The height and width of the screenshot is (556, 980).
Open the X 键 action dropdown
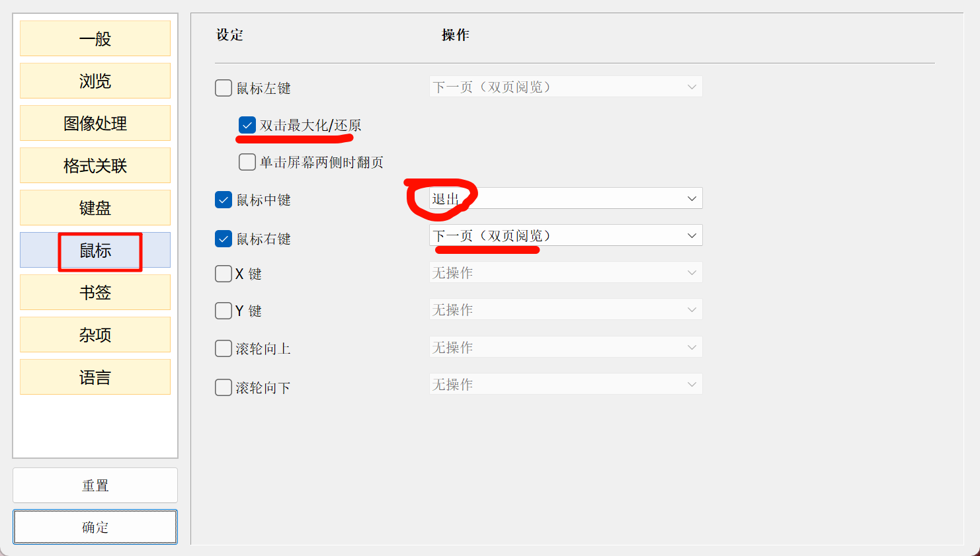tap(565, 272)
